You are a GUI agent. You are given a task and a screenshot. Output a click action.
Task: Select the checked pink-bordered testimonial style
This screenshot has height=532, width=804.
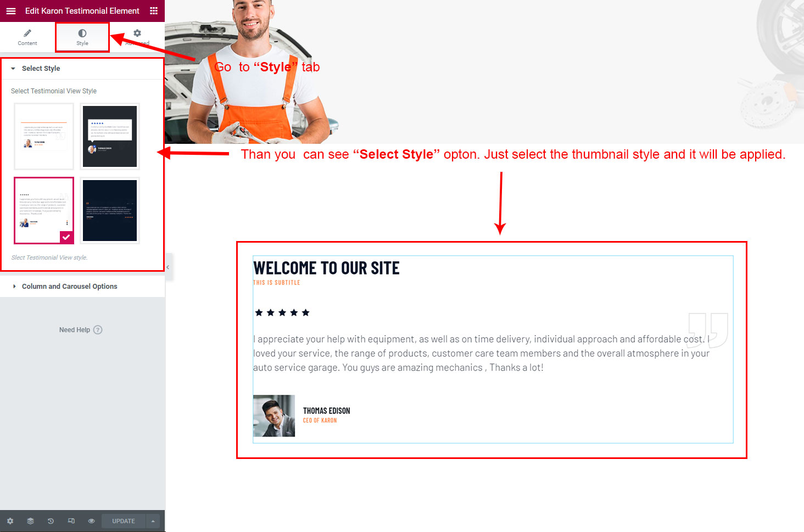click(44, 210)
